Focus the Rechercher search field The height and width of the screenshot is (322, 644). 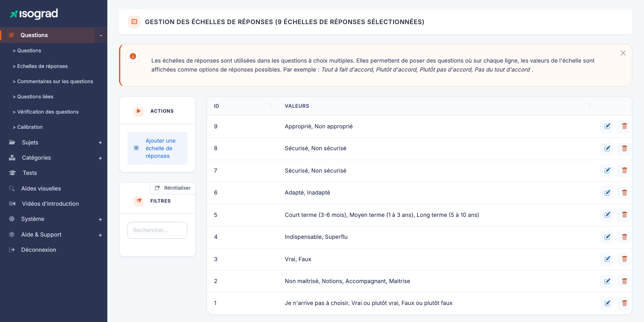click(x=157, y=230)
